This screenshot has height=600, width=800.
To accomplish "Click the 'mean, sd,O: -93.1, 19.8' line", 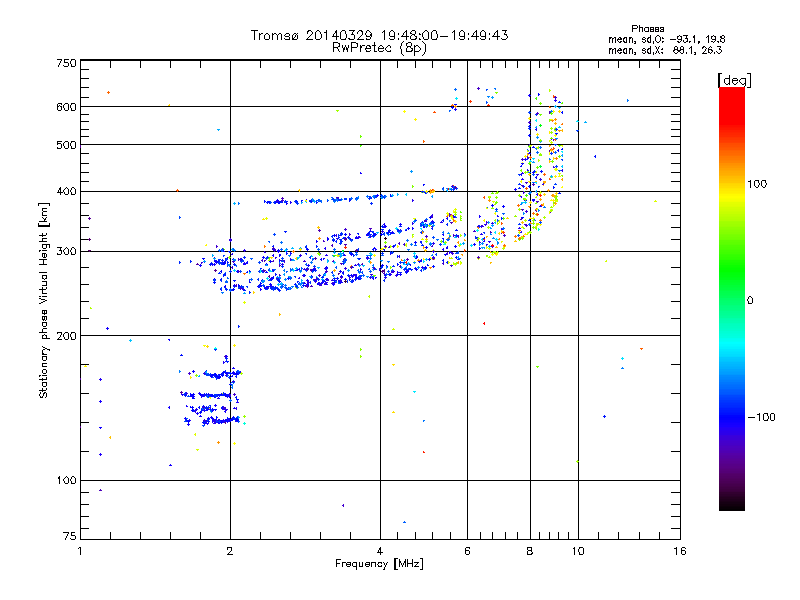I will tap(666, 39).
